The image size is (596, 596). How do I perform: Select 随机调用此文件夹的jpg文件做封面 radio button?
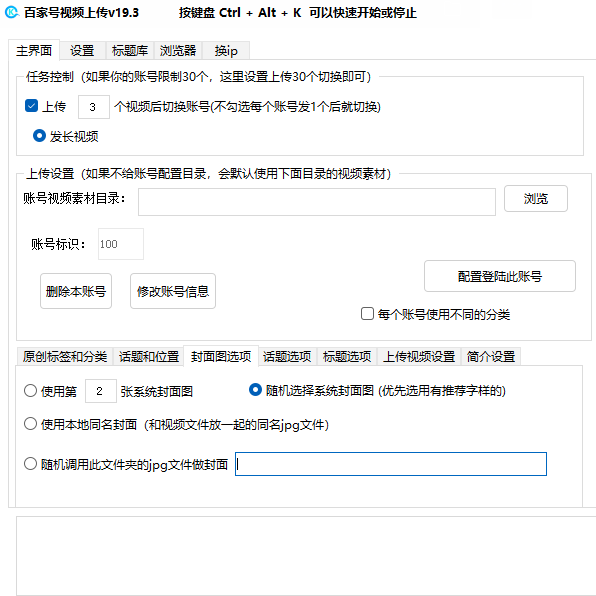pos(30,464)
